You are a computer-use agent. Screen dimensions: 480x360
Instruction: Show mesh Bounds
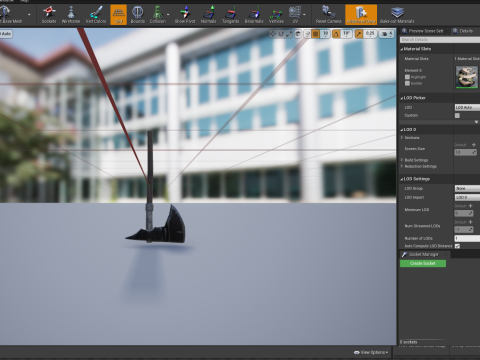(x=137, y=15)
